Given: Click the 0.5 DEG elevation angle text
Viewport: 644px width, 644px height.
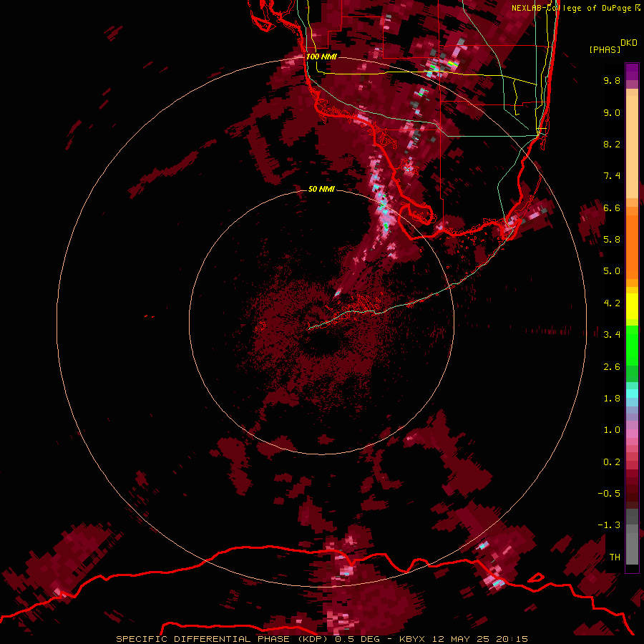Looking at the screenshot, I should coord(357,639).
